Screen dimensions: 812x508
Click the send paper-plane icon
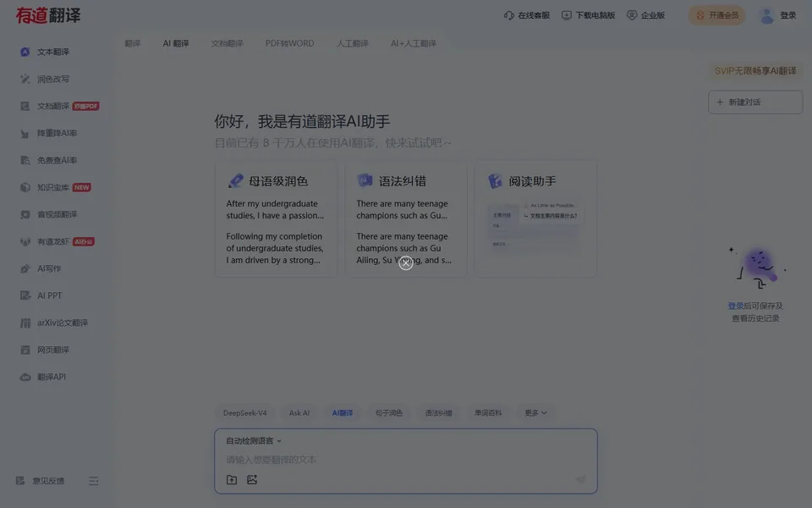580,479
